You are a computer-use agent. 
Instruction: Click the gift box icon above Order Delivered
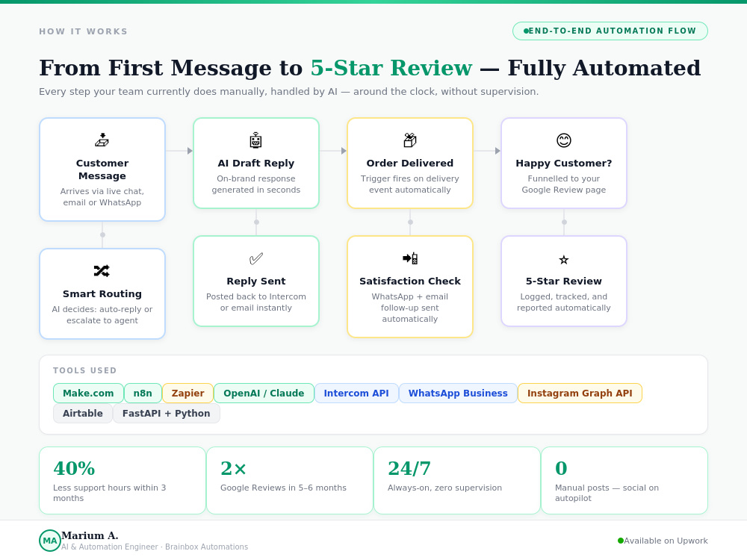pyautogui.click(x=409, y=140)
